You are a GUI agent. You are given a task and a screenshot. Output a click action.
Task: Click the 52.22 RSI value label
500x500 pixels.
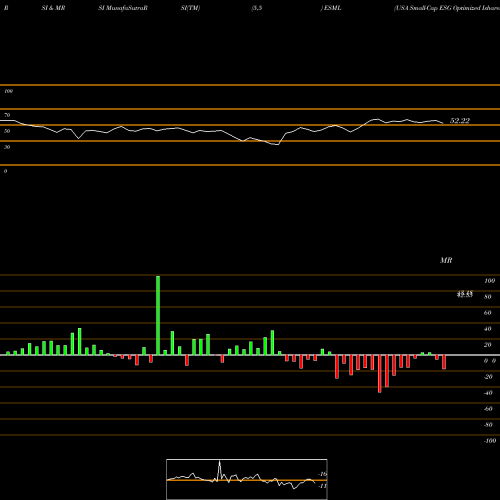pos(460,121)
